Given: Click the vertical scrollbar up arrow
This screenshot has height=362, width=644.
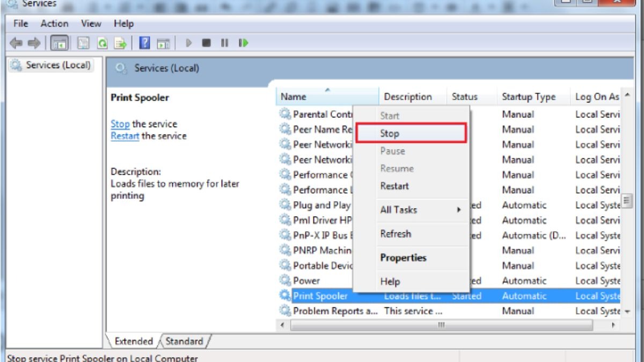Looking at the screenshot, I should point(627,95).
